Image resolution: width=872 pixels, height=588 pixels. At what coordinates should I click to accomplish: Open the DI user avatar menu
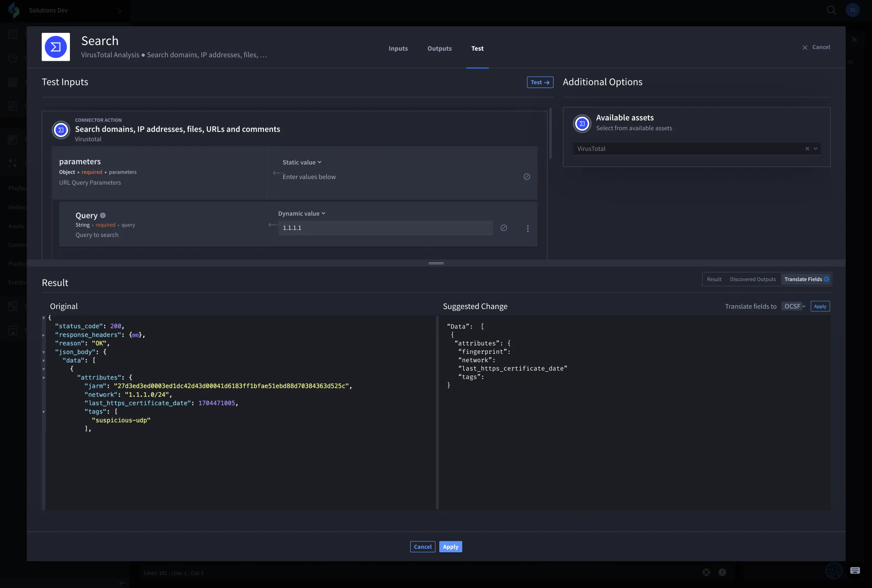(852, 10)
